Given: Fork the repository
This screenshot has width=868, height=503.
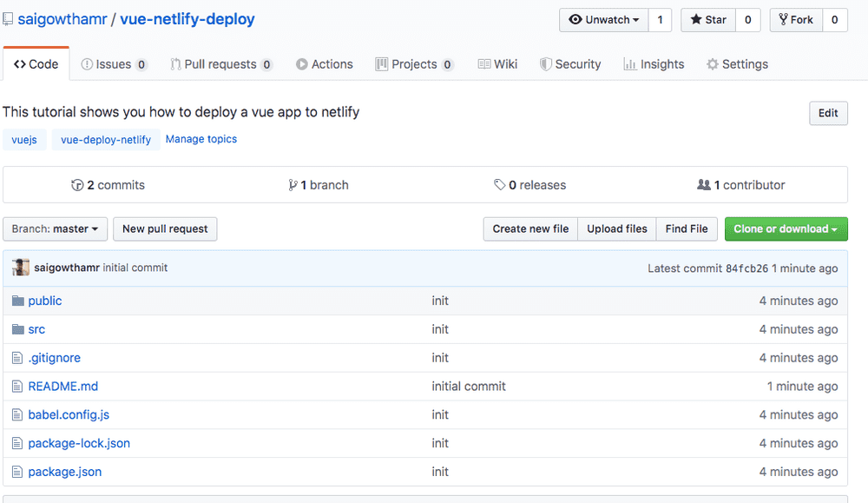Looking at the screenshot, I should point(796,20).
